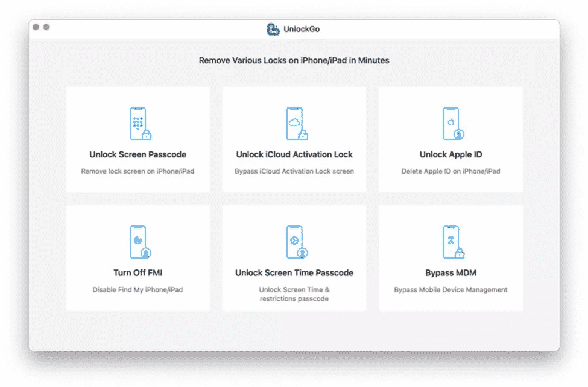Click the heading 'Remove Various Locks on iPhone/iPad'
The image size is (588, 387).
[x=294, y=60]
